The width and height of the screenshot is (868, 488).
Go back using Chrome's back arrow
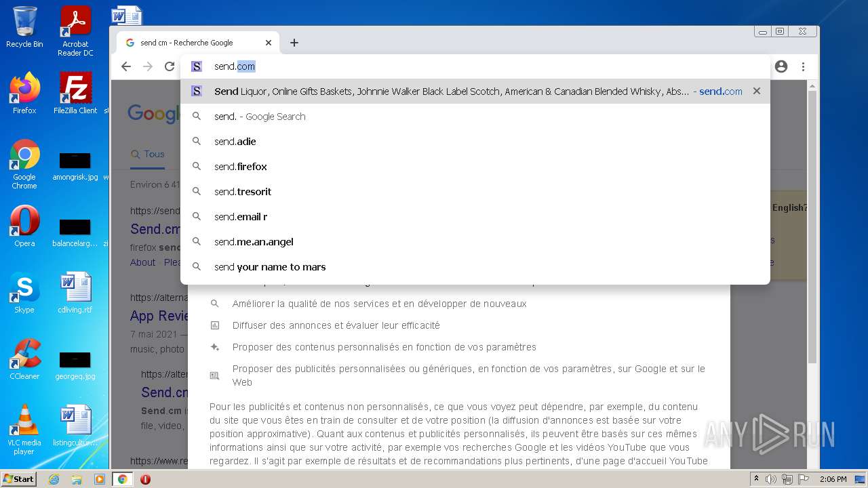(126, 66)
